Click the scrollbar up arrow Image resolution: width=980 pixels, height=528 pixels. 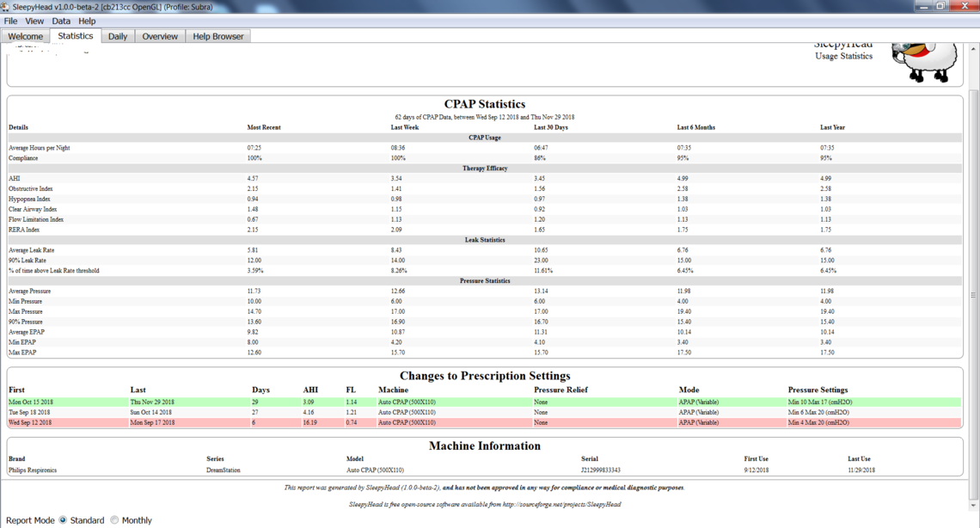pyautogui.click(x=973, y=48)
